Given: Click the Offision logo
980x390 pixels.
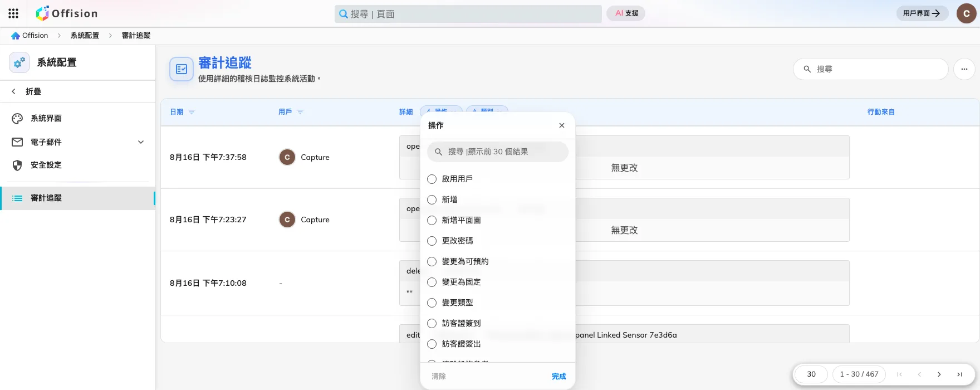Looking at the screenshot, I should (67, 13).
